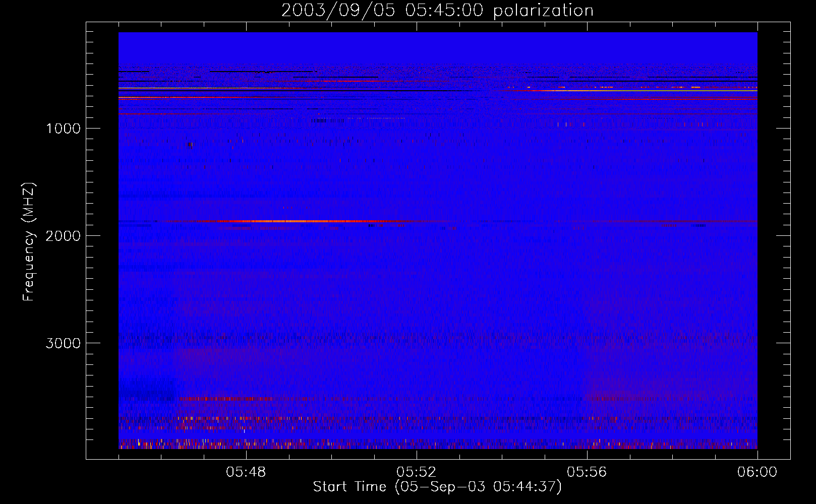Click the bright emission band near 1870 MHz

[303, 221]
